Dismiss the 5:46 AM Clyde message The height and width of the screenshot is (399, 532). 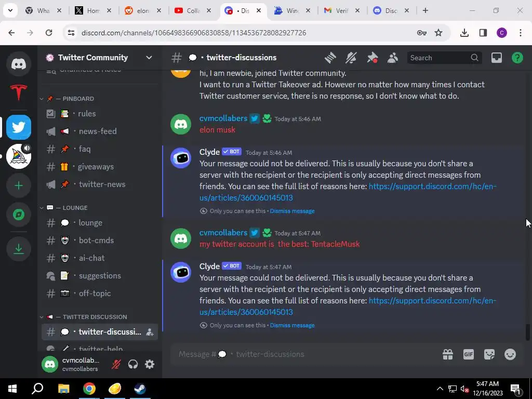tap(292, 211)
